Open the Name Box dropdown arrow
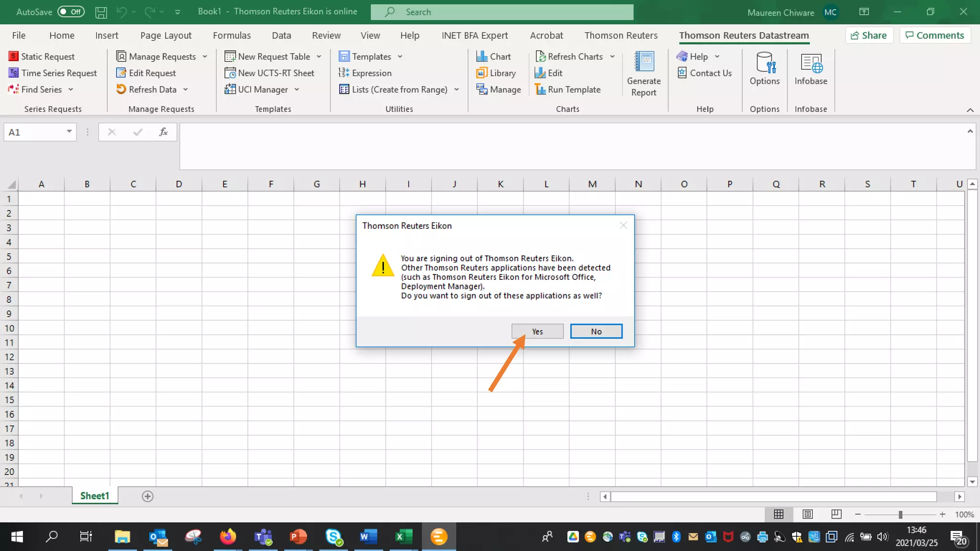 point(69,132)
